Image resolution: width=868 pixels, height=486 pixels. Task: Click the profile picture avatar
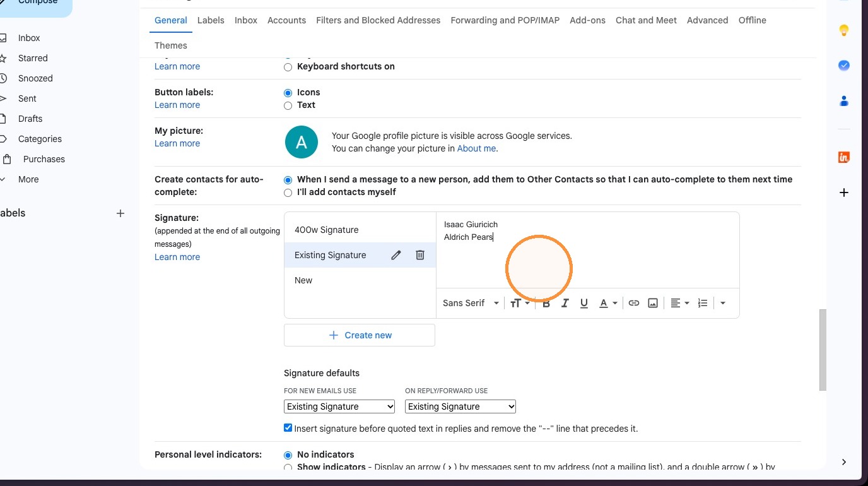302,142
